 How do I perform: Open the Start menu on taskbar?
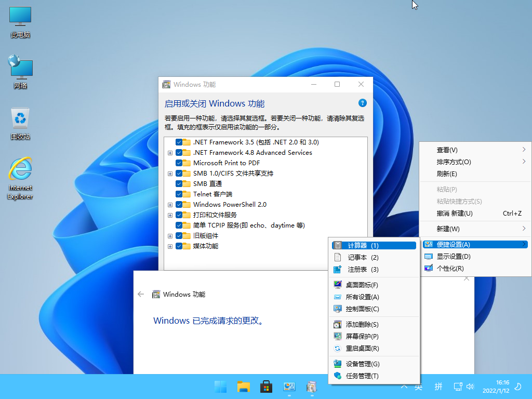pyautogui.click(x=220, y=387)
